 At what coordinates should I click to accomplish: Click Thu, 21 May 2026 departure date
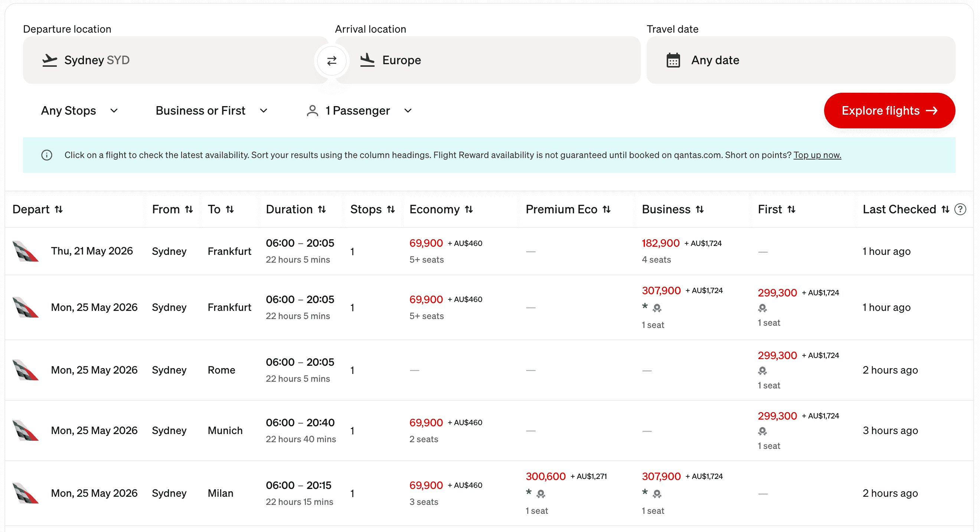tap(92, 251)
